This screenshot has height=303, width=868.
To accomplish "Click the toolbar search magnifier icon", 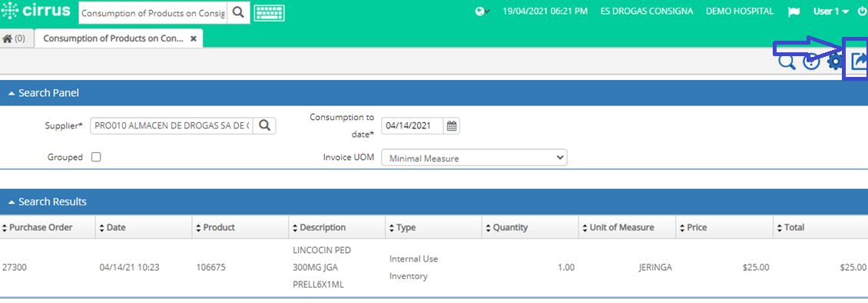I will pyautogui.click(x=787, y=61).
